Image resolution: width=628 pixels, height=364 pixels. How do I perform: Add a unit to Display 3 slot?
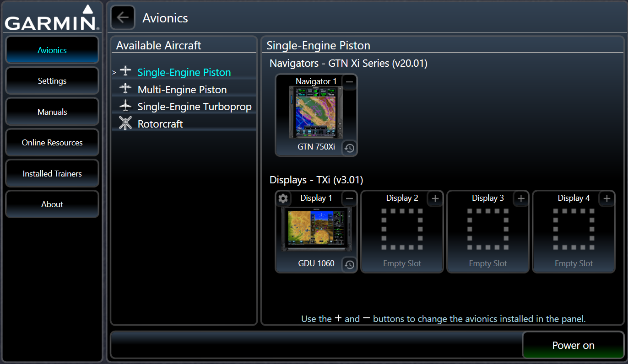click(x=521, y=198)
